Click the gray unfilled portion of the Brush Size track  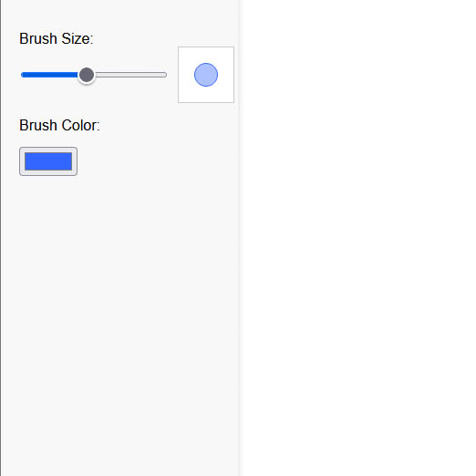(x=130, y=75)
